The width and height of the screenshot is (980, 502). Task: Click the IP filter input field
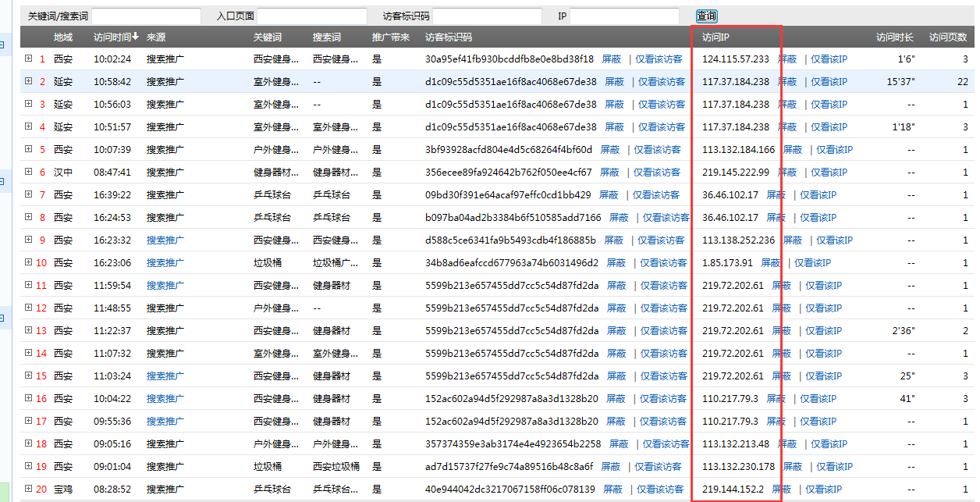coord(624,16)
